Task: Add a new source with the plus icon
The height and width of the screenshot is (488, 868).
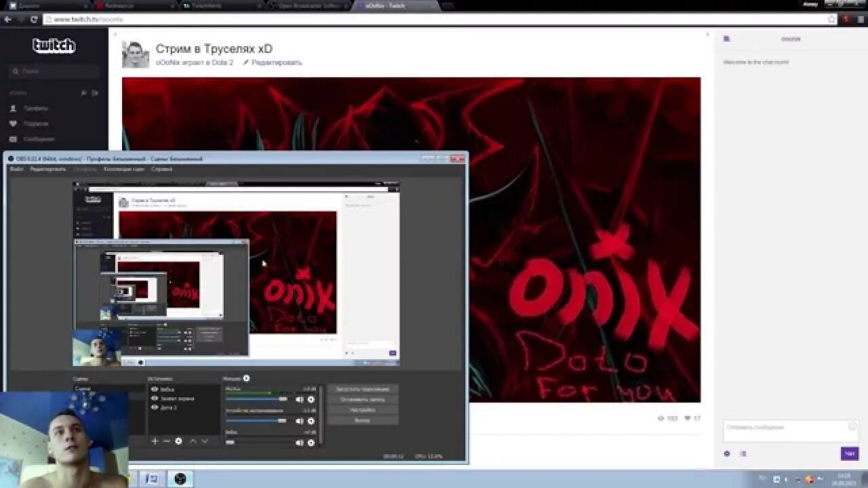Action: [x=155, y=441]
